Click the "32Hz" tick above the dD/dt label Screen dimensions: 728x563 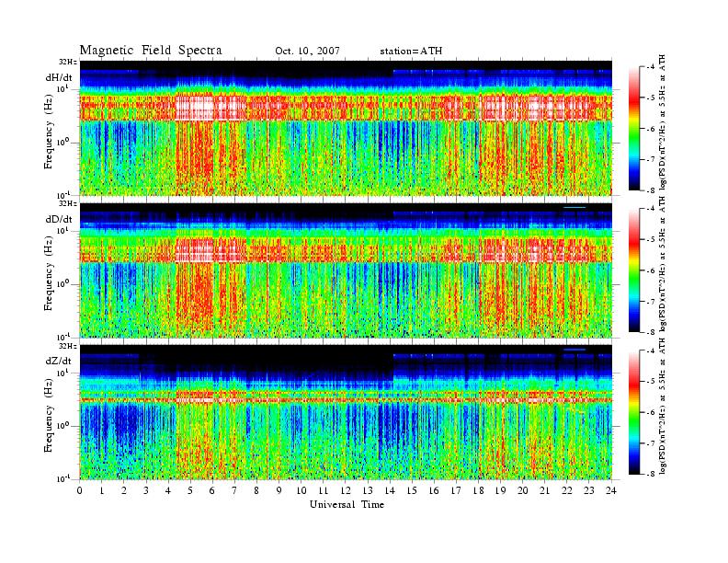tap(68, 203)
